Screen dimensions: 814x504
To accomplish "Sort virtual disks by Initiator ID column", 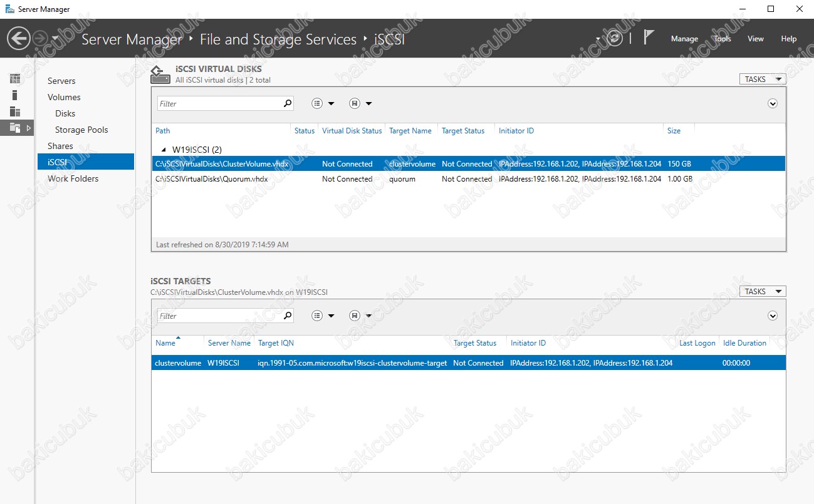I will 516,131.
